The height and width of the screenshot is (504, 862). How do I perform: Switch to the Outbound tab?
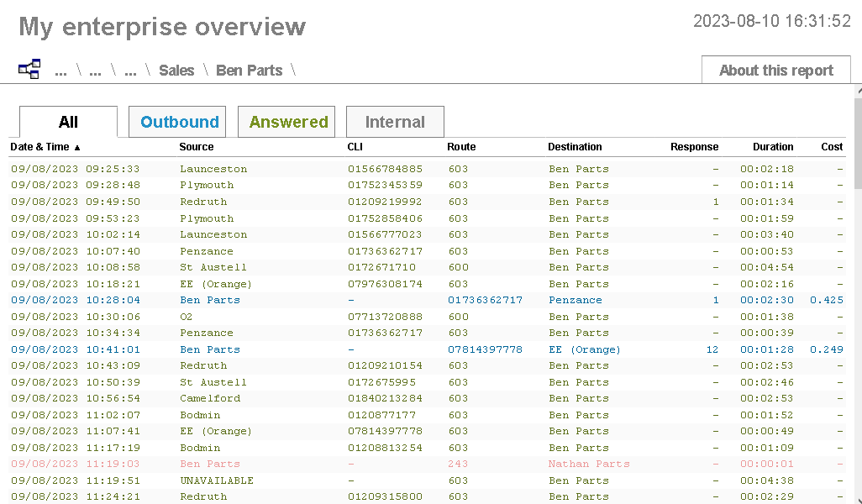tap(176, 121)
